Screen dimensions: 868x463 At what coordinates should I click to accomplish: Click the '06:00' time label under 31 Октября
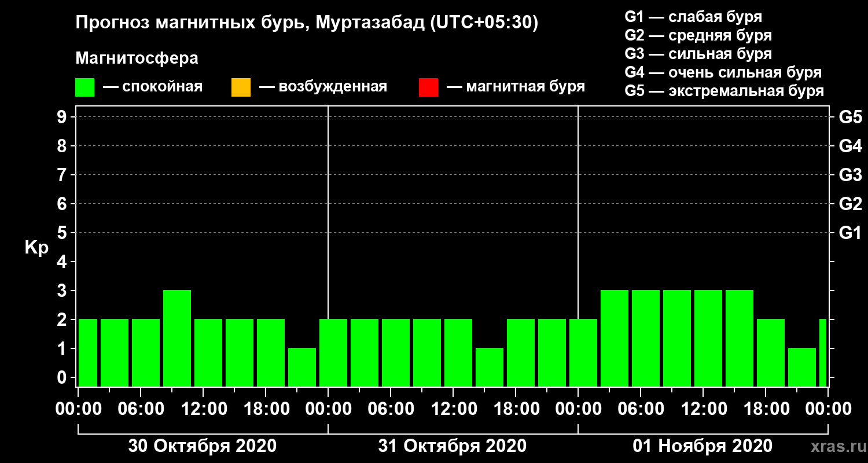click(x=390, y=409)
